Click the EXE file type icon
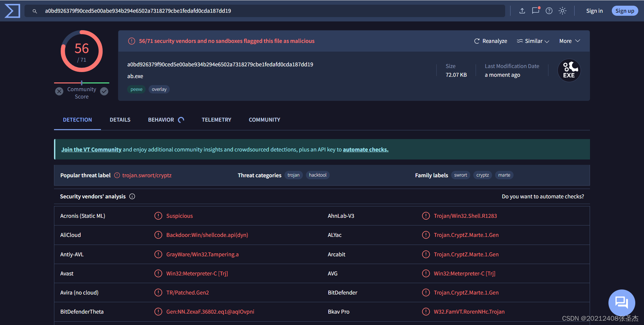644x325 pixels. [569, 70]
